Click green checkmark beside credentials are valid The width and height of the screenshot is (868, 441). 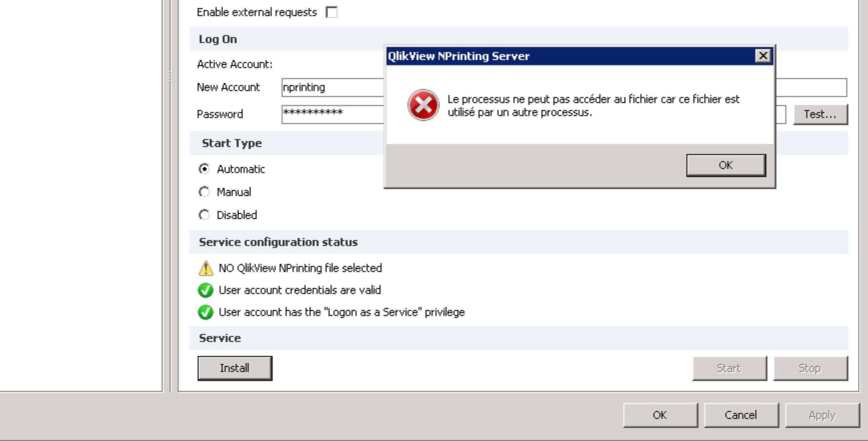206,290
